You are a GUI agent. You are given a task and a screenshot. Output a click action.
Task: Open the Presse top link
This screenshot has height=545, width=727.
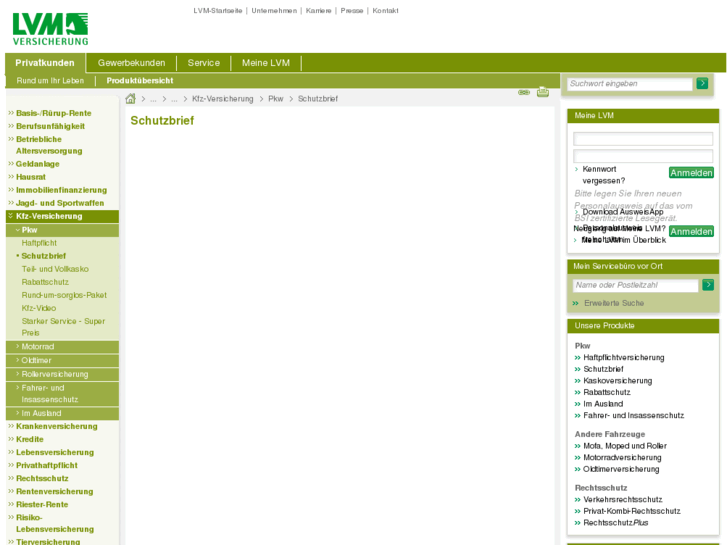coord(352,11)
